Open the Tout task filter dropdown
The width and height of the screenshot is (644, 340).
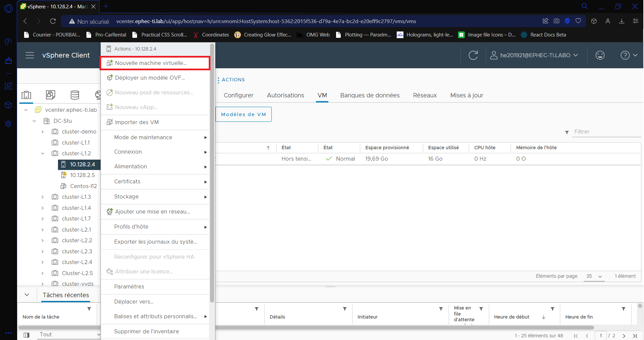coord(69,334)
